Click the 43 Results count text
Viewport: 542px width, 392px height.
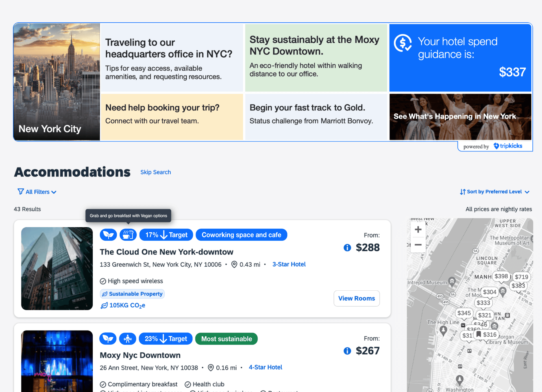(x=27, y=209)
